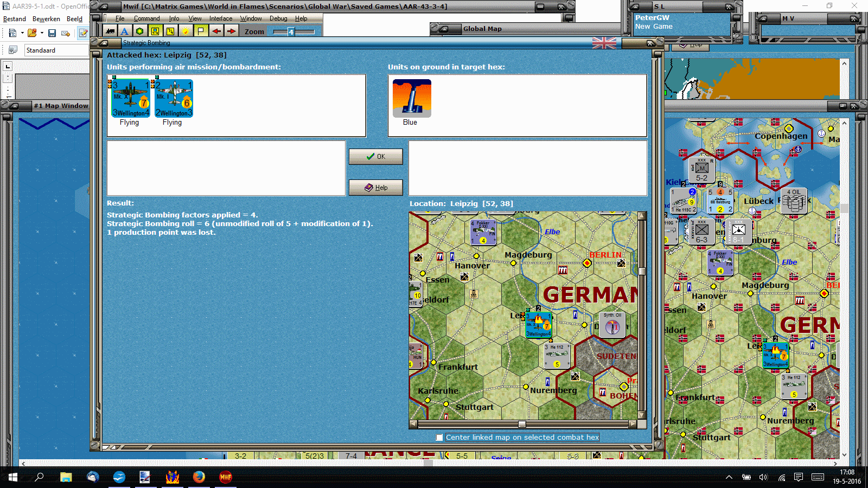Open File Explorer from the taskbar
Image resolution: width=868 pixels, height=488 pixels.
[x=66, y=477]
